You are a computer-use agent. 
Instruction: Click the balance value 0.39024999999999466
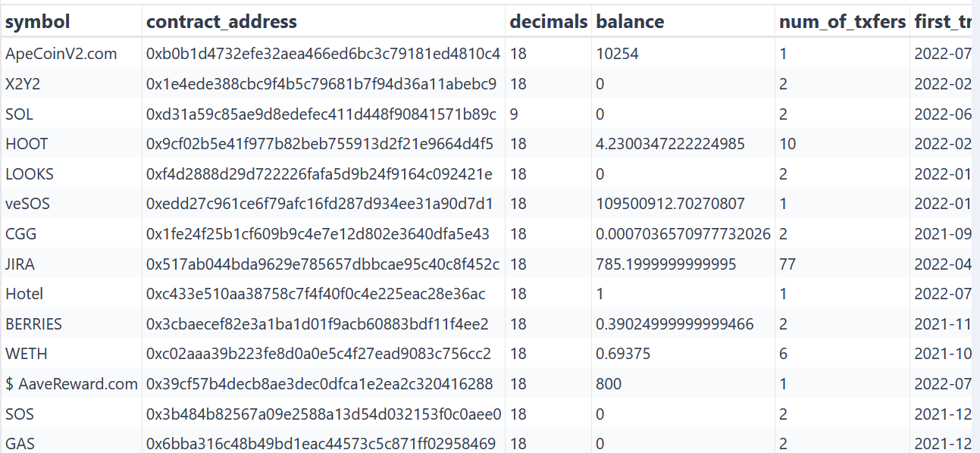(x=675, y=324)
